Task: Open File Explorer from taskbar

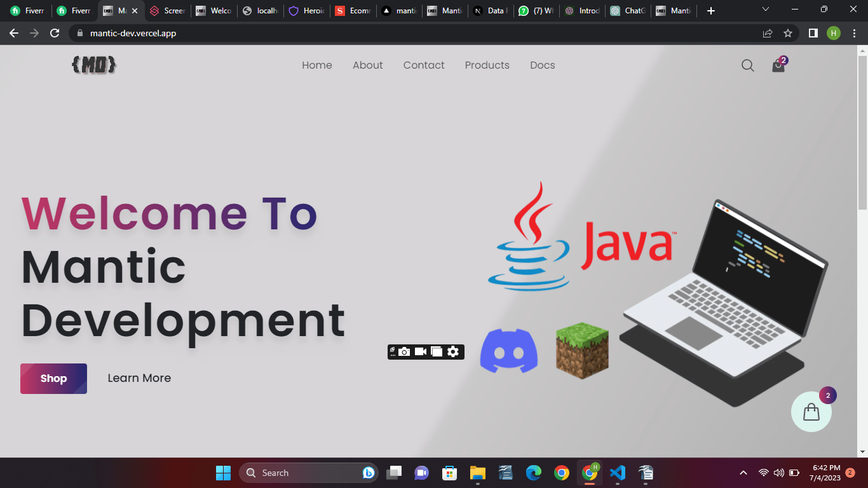Action: (x=478, y=473)
